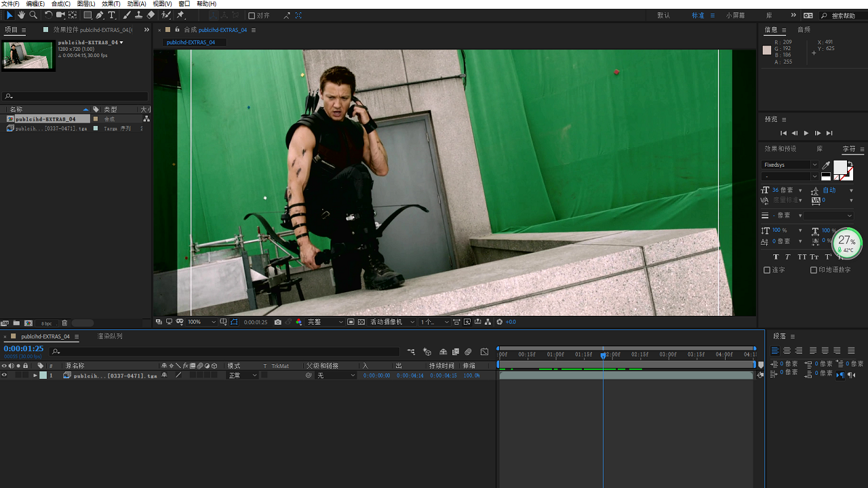Click the white text fill color swatch
The height and width of the screenshot is (488, 868).
click(840, 167)
